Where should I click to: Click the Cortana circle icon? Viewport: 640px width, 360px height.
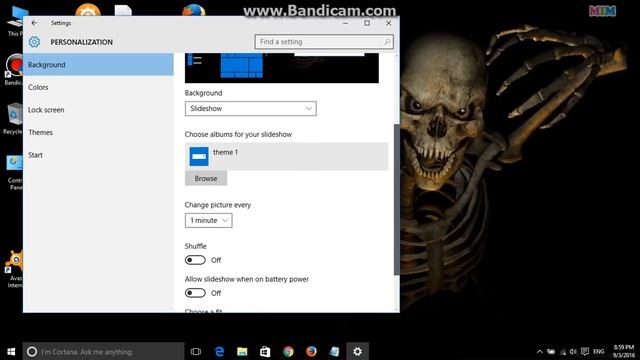[32, 351]
